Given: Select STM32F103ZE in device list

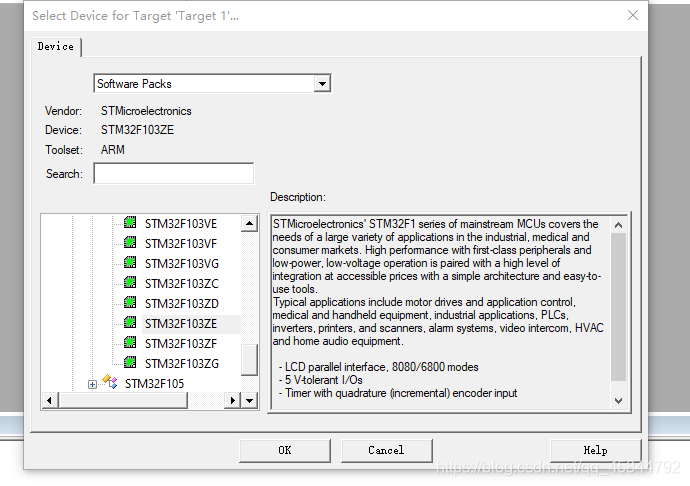Looking at the screenshot, I should pyautogui.click(x=181, y=324).
